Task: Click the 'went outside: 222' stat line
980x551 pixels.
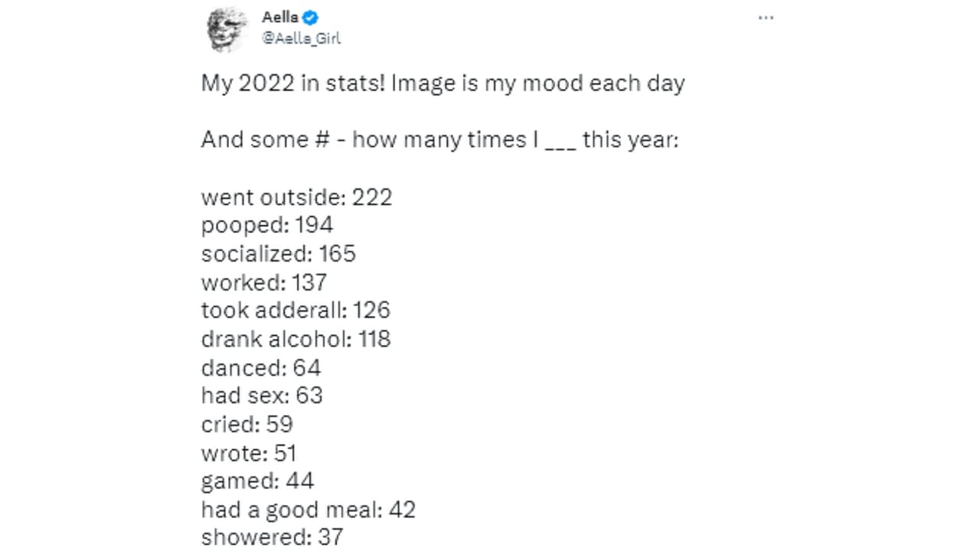Action: pos(296,197)
